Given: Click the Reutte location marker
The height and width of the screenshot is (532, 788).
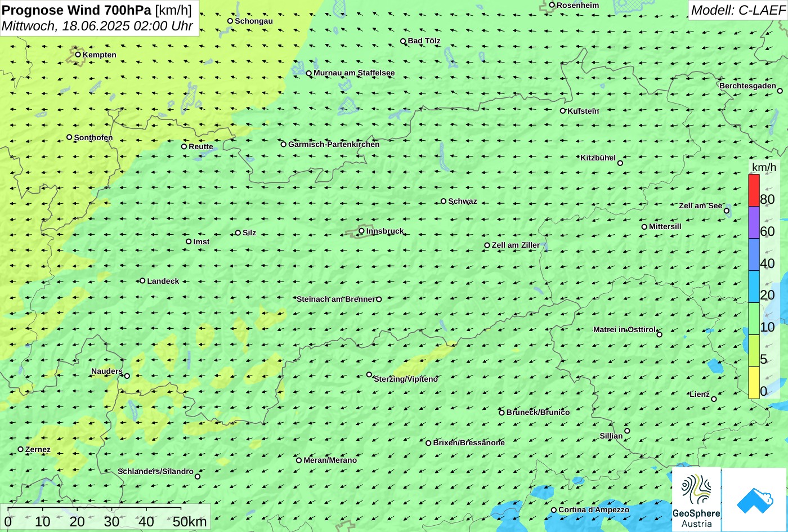Looking at the screenshot, I should click(184, 146).
